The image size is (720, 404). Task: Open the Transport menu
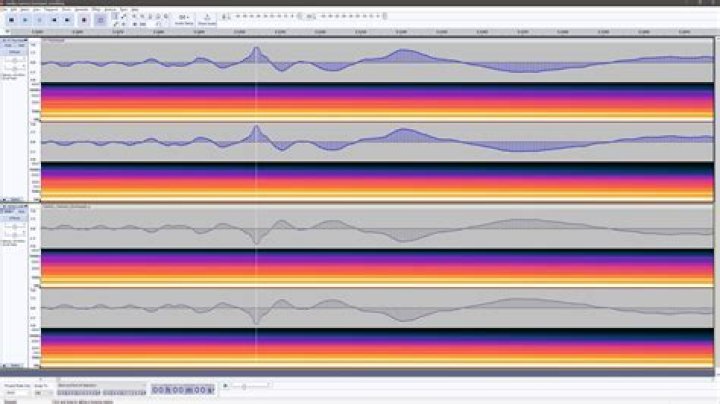click(51, 9)
